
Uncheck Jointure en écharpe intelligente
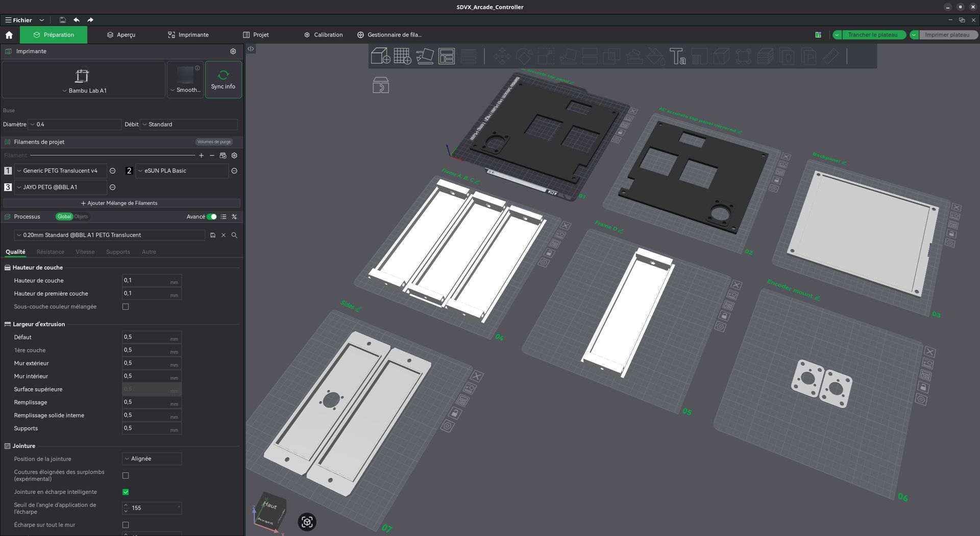[126, 492]
